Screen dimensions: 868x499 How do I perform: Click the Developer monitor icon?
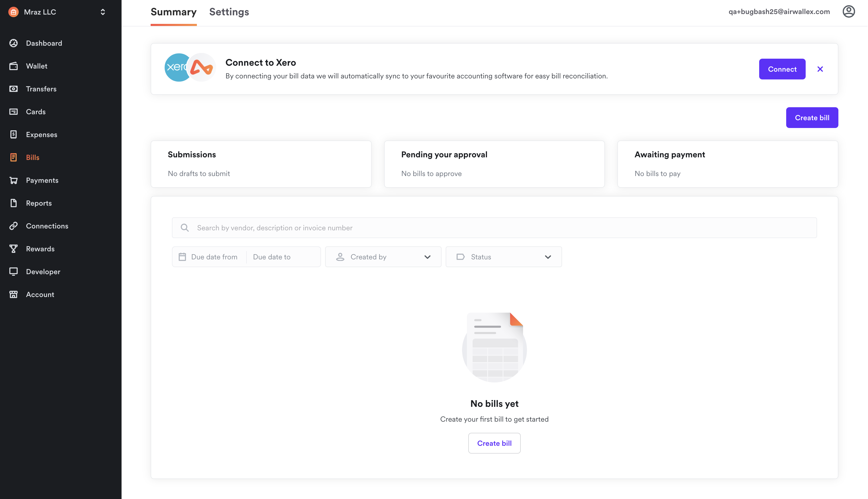[x=13, y=271]
